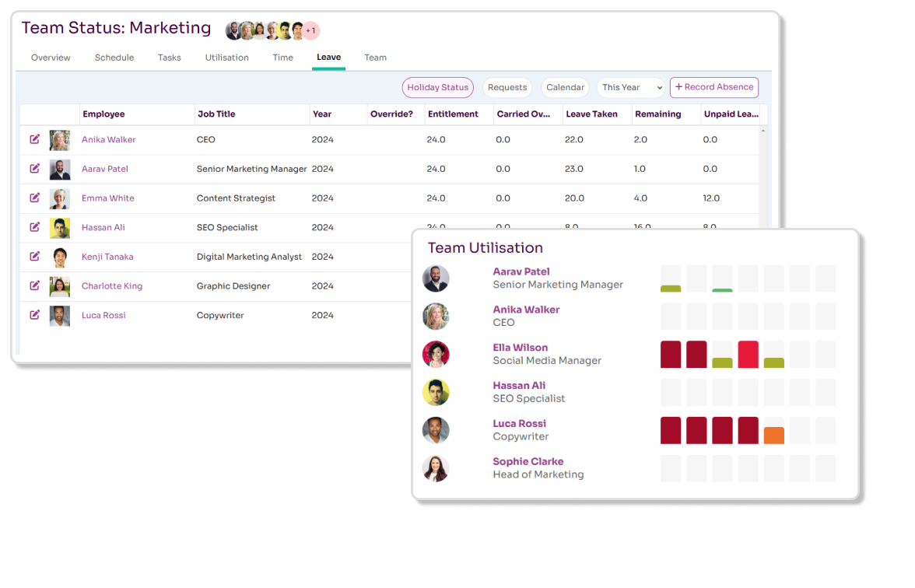Toggle the Holiday Status filter pill
The image size is (915, 588).
tap(437, 87)
